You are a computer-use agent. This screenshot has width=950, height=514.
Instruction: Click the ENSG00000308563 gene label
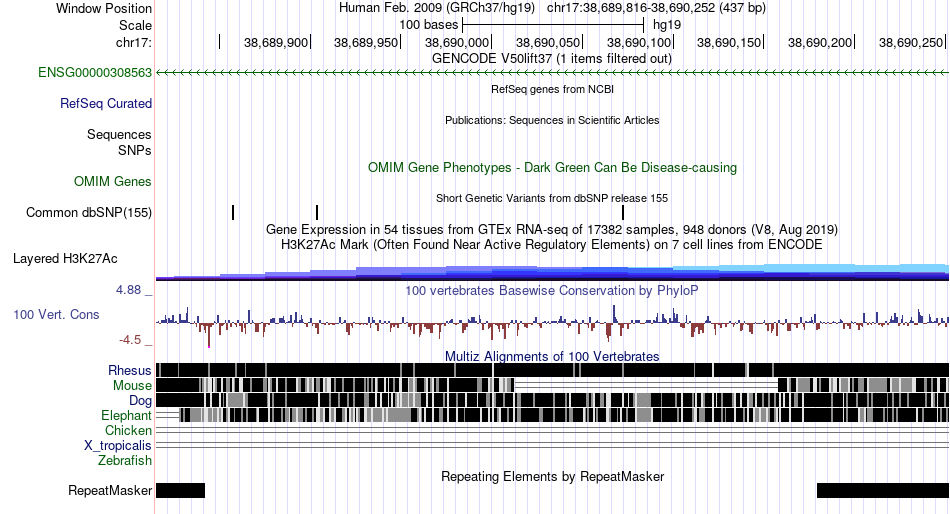[95, 73]
